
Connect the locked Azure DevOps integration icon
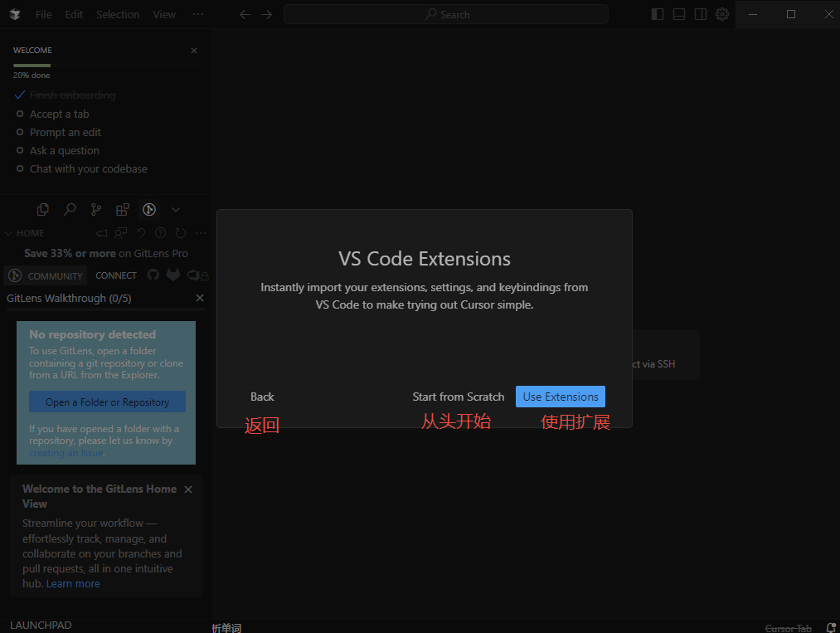point(197,275)
